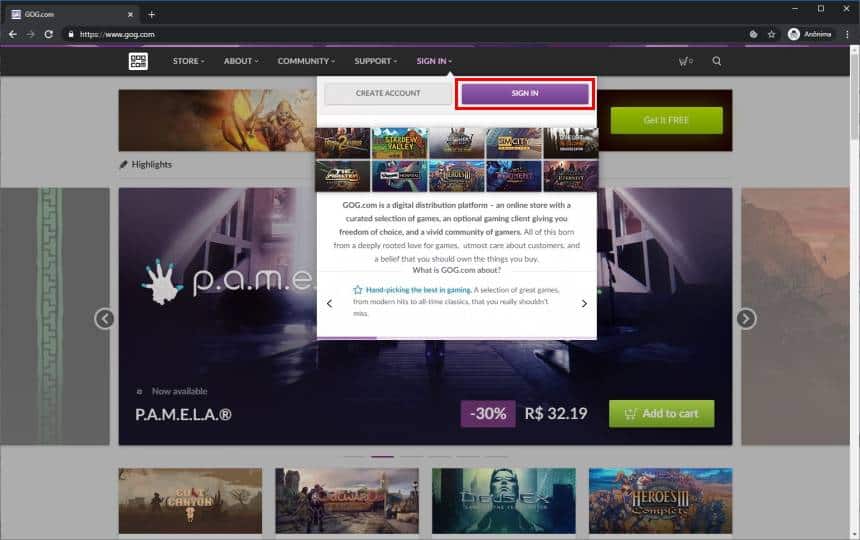Close the GOG.com browser tab
This screenshot has width=860, height=540.
click(x=130, y=14)
